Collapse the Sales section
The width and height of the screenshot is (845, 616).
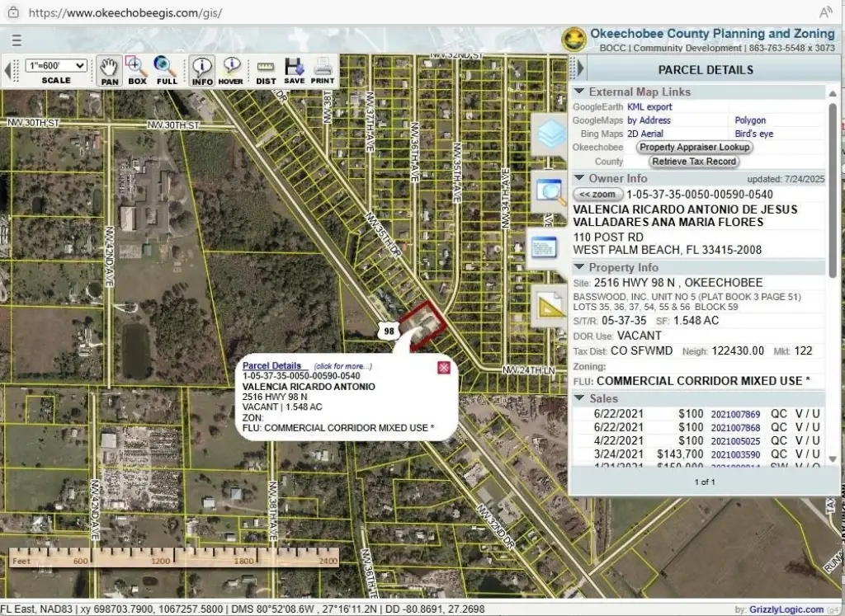tap(580, 398)
